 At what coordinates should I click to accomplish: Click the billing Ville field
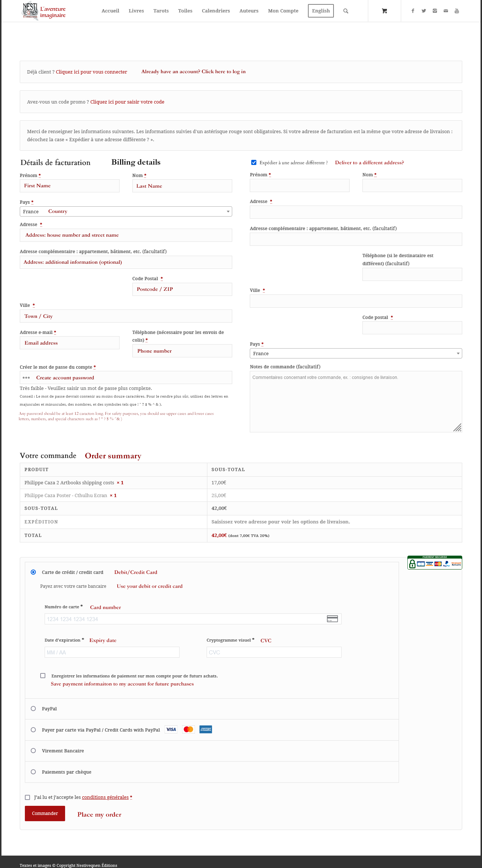[126, 316]
